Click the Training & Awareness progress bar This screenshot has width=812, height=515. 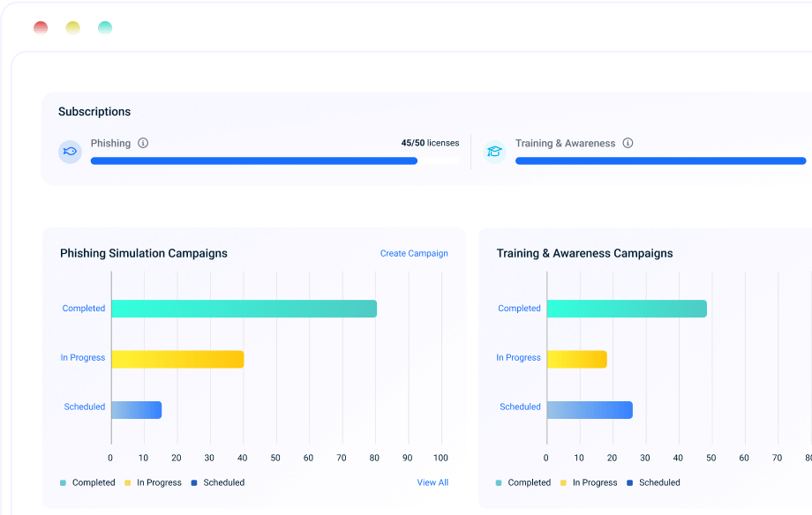(x=660, y=161)
